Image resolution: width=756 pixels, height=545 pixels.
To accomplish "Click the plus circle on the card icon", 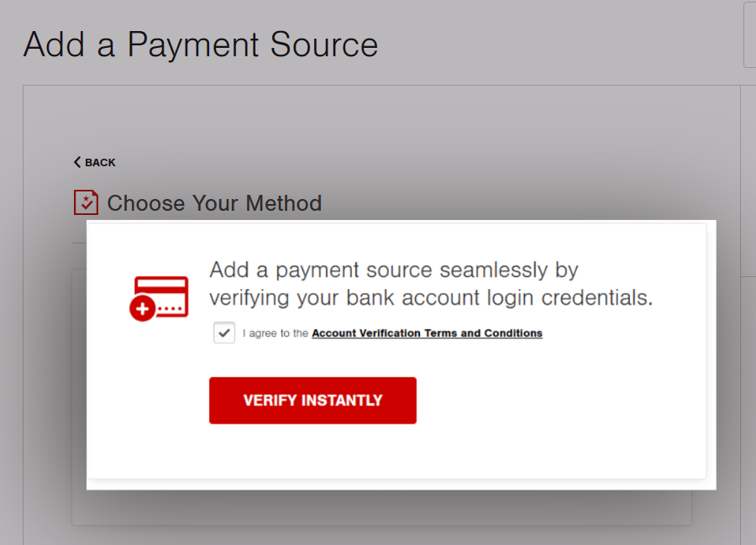I will click(143, 309).
